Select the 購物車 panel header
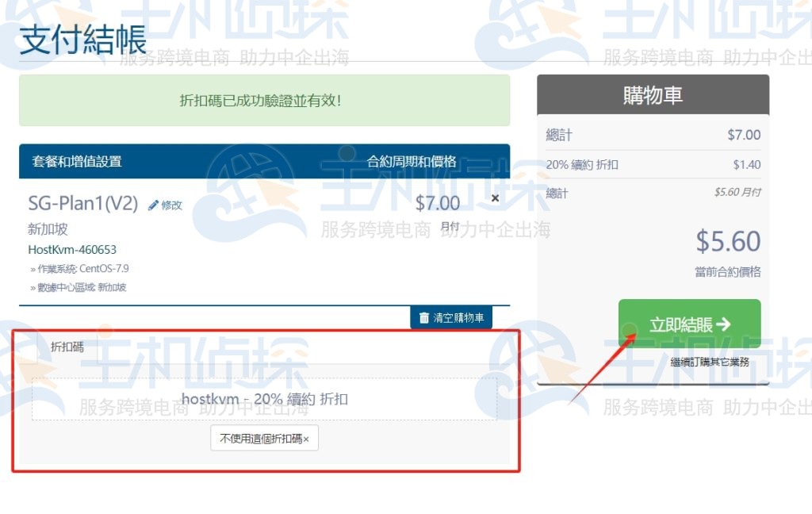Screen dimensions: 812x514 tap(652, 93)
